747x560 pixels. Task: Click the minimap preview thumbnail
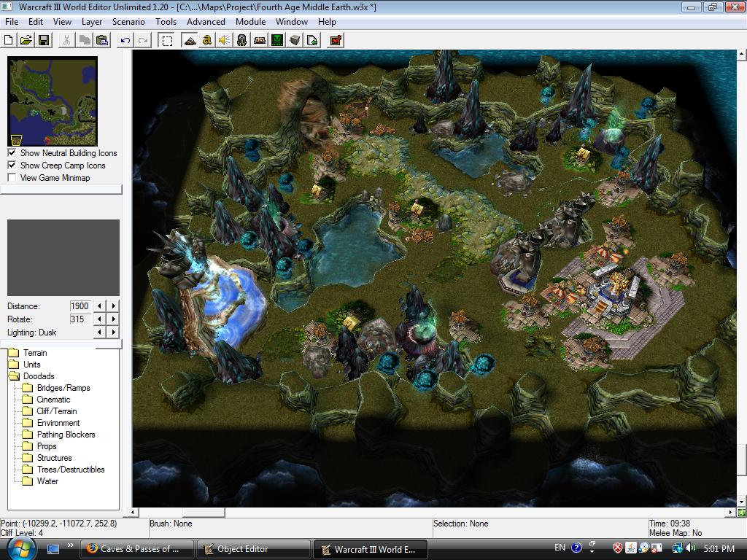pos(53,101)
